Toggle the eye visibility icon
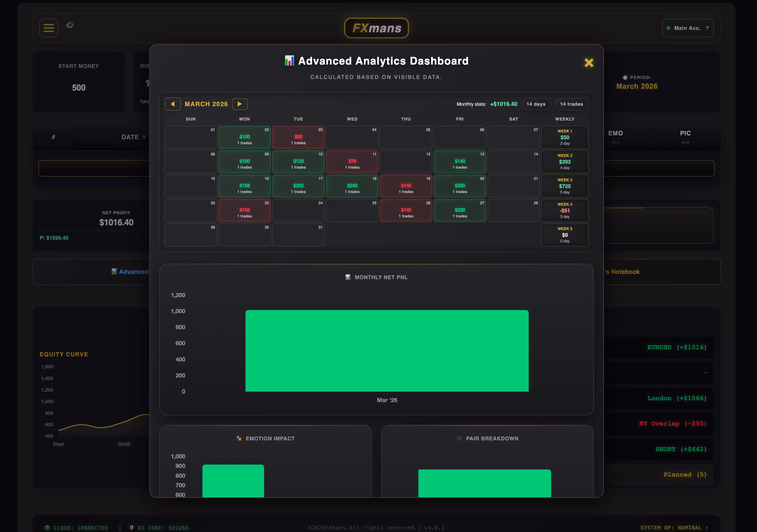This screenshot has width=757, height=532. (70, 25)
